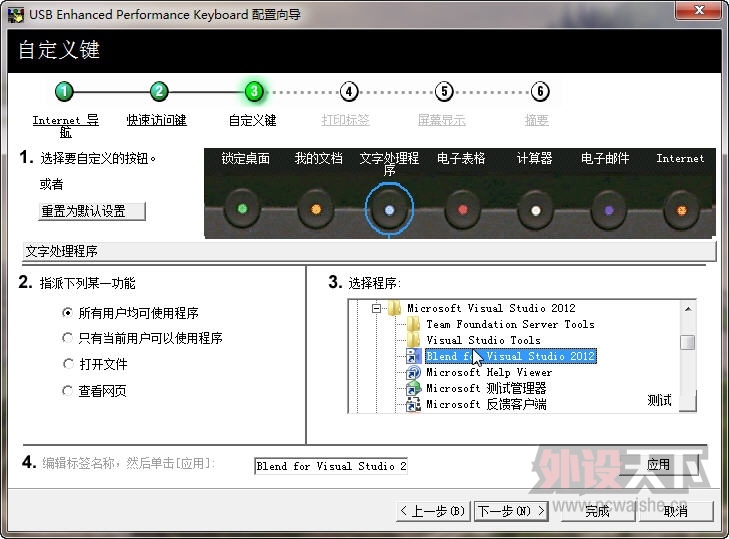Click the 应用 apply button
This screenshot has height=539, width=729.
tap(658, 464)
